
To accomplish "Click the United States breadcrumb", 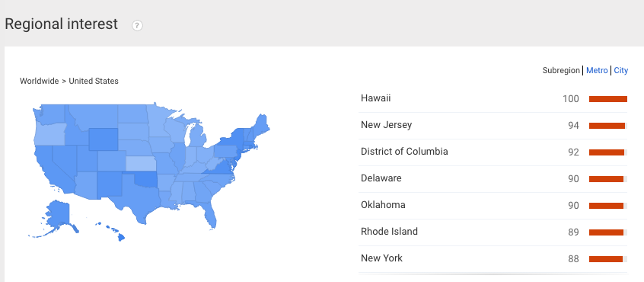I will click(94, 81).
